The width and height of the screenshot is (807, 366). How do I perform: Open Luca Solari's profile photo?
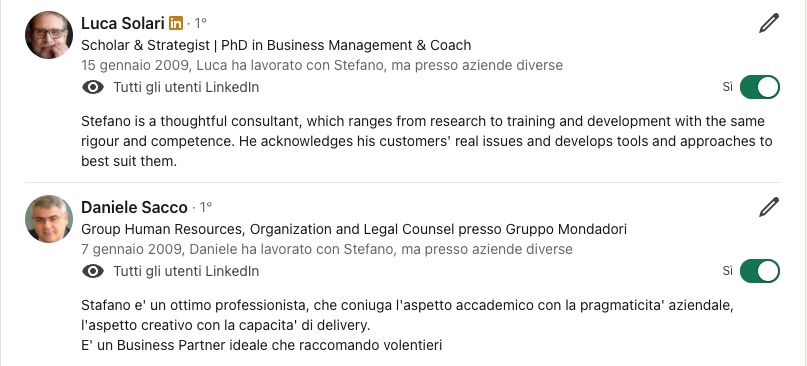pyautogui.click(x=49, y=35)
